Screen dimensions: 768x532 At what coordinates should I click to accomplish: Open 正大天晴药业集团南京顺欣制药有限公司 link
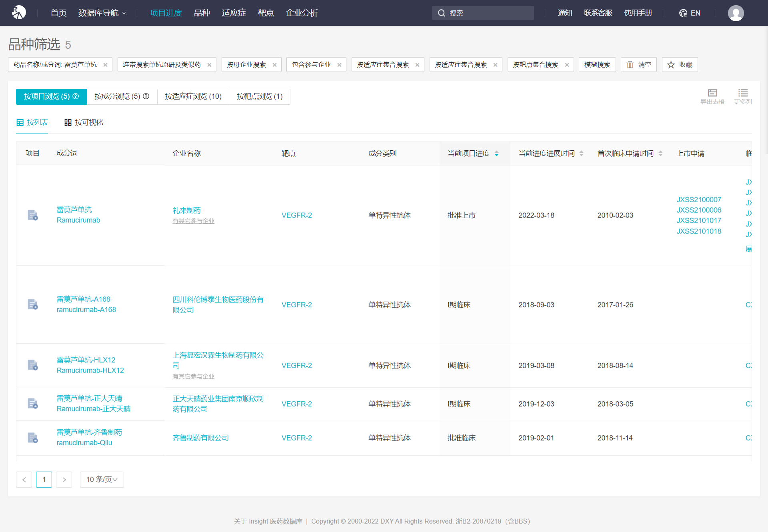point(218,404)
